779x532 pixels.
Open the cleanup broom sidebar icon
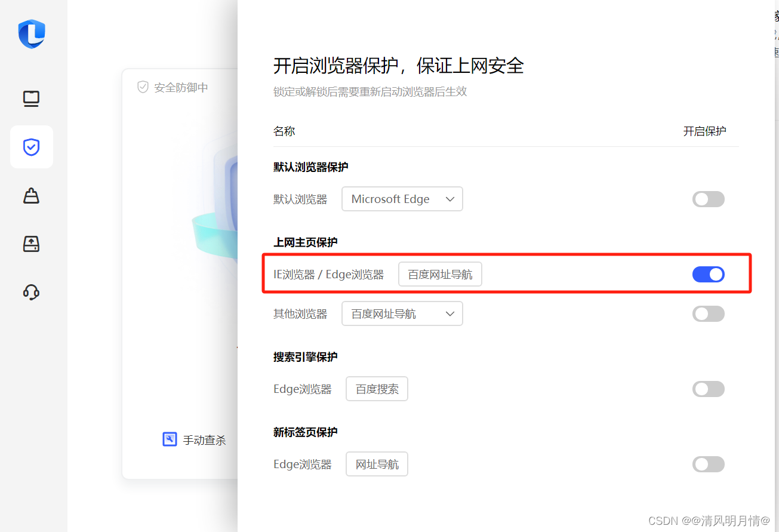[32, 195]
